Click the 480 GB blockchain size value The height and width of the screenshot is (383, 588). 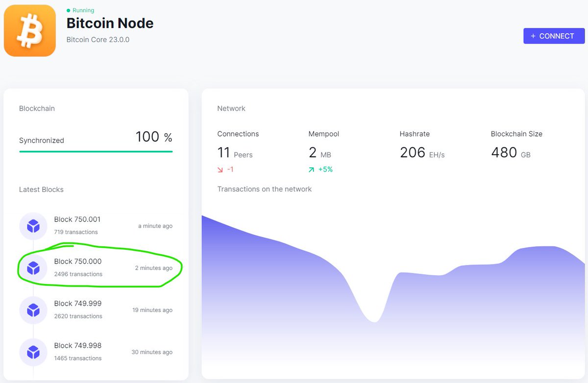pyautogui.click(x=511, y=153)
